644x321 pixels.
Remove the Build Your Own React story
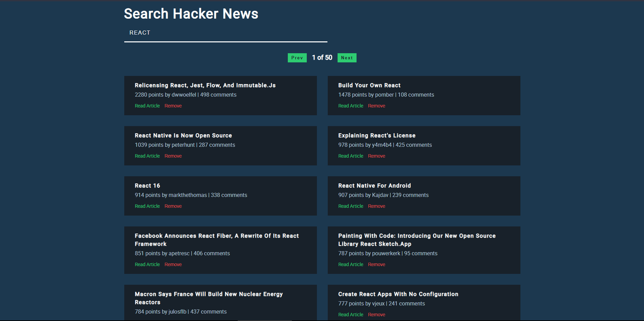[377, 106]
